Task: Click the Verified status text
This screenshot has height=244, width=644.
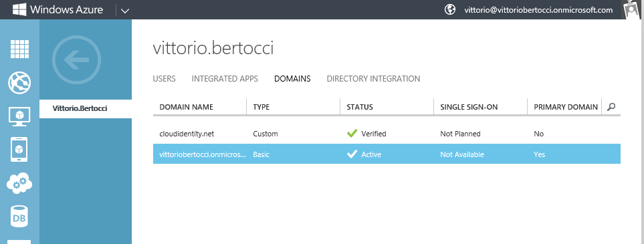Action: [374, 134]
